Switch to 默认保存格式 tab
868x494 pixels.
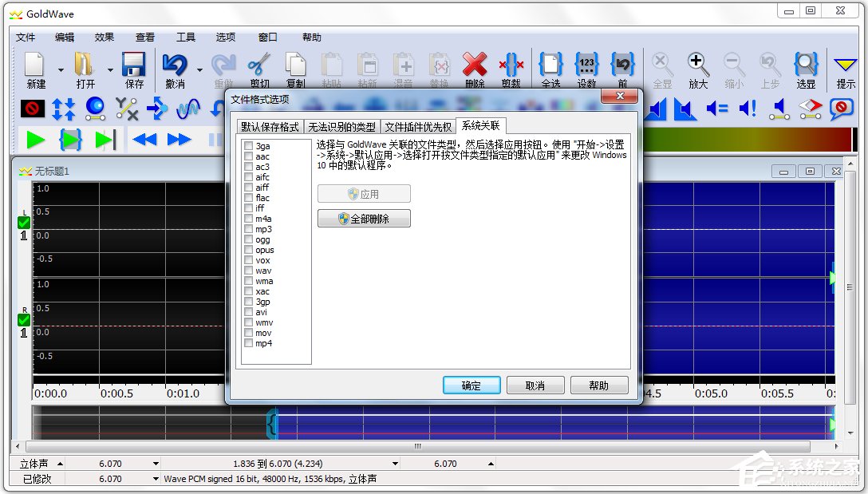[270, 127]
